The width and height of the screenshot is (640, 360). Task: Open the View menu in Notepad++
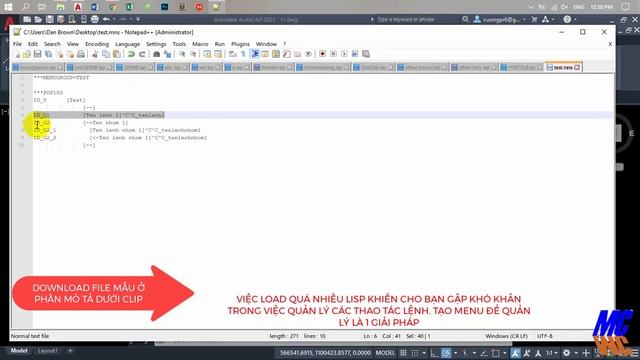coord(73,44)
